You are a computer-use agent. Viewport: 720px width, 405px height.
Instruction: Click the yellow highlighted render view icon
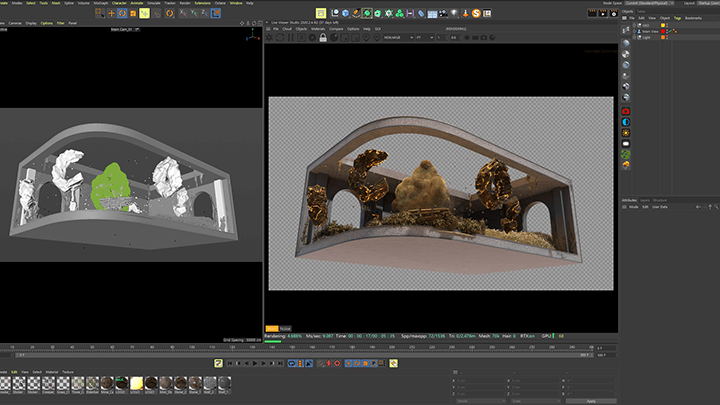(x=321, y=13)
